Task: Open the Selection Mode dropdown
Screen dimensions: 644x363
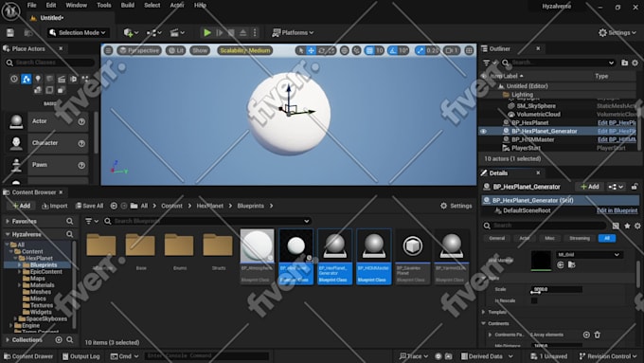Action: [x=78, y=32]
